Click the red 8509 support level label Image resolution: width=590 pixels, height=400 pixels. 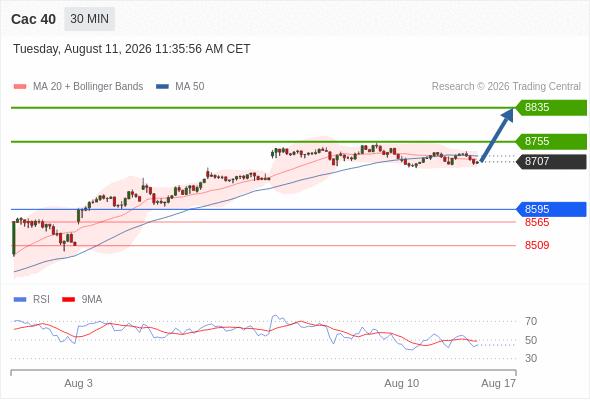coord(537,245)
